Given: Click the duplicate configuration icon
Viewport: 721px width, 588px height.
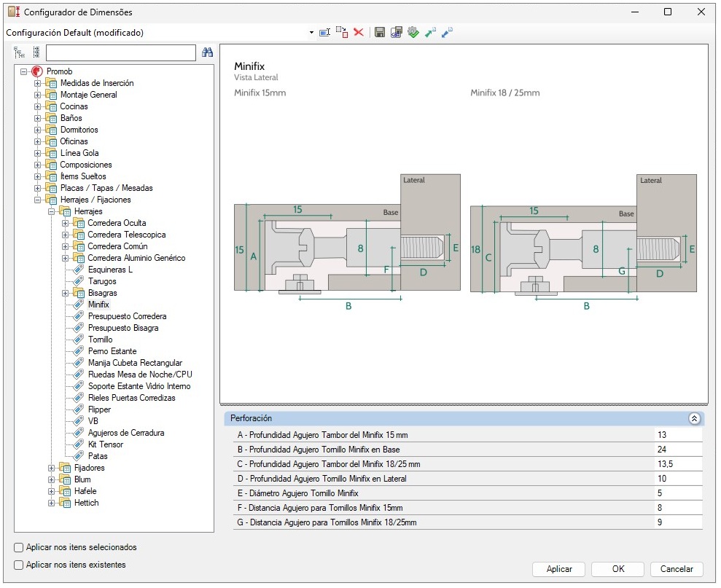Looking at the screenshot, I should [342, 32].
